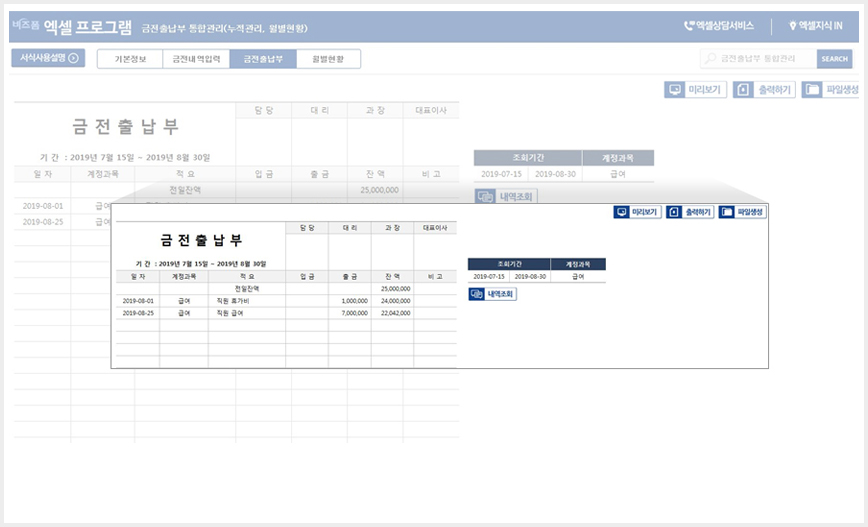This screenshot has height=527, width=868.
Task: Click 내역조회 button in zoomed panel
Action: pos(492,294)
